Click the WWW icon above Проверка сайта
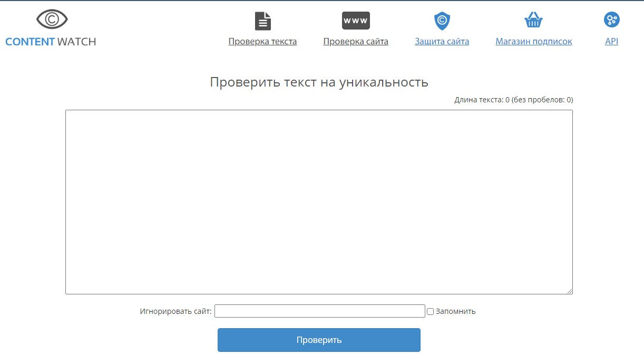644x354 pixels. (356, 21)
